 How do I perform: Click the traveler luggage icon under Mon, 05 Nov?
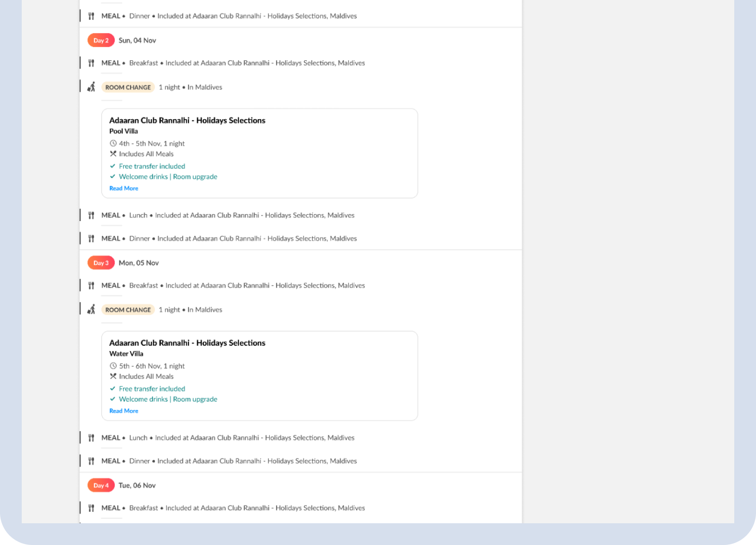pos(91,309)
